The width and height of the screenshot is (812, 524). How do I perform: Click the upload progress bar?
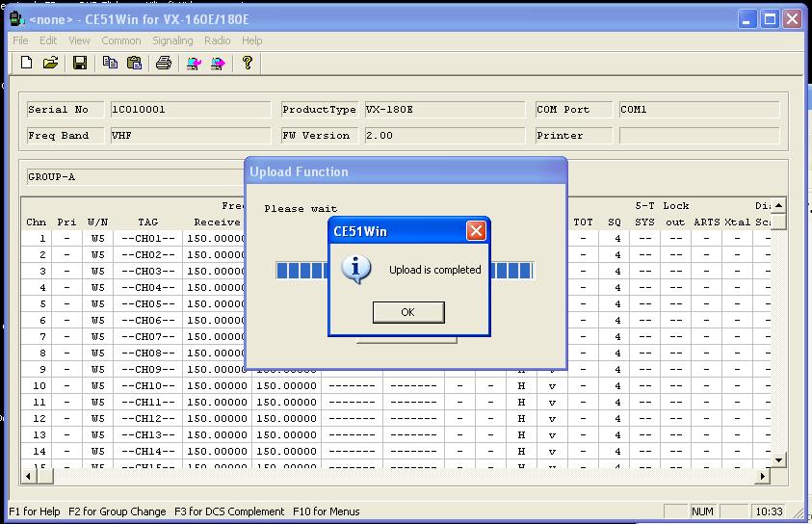click(x=405, y=271)
